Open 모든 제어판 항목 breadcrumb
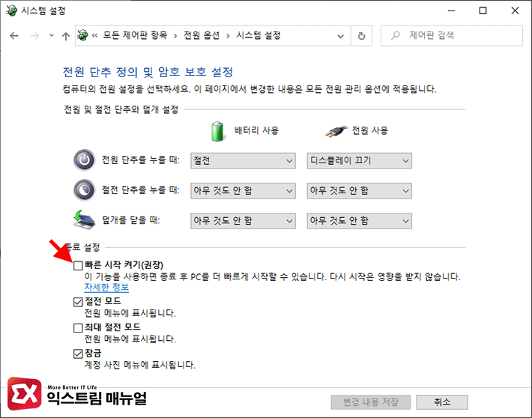 (x=135, y=35)
